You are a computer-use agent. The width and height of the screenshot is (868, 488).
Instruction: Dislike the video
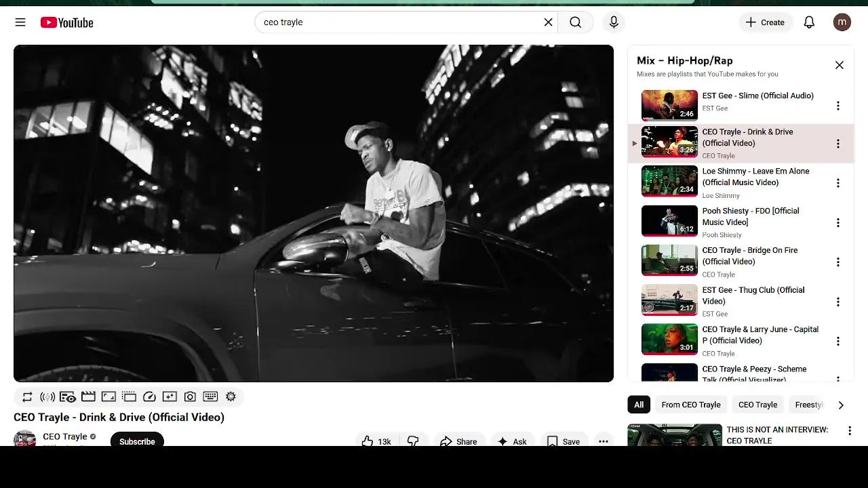pos(414,440)
